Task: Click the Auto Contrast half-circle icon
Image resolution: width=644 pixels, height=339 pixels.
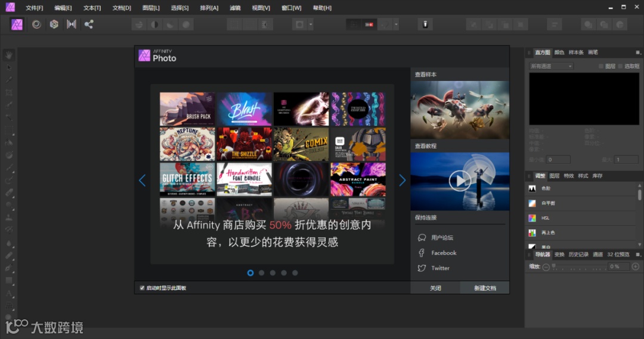Action: 155,25
